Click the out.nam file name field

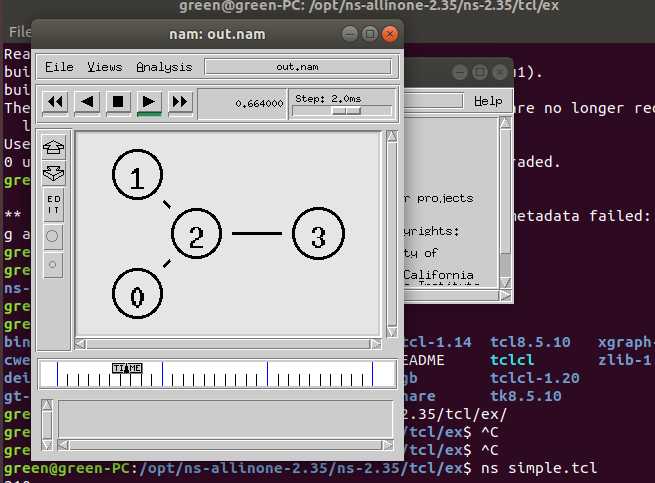tap(297, 67)
